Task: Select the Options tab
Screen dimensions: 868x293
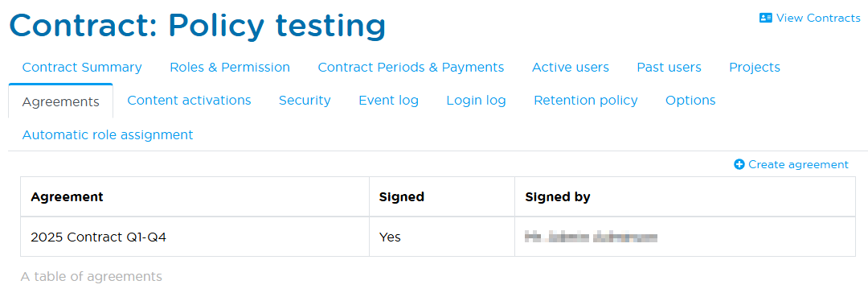Action: click(x=690, y=101)
